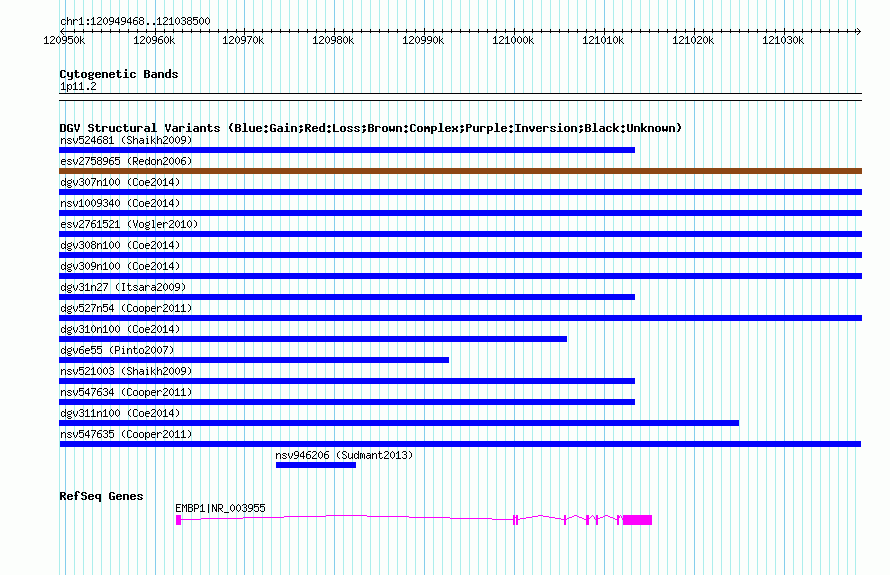Click the blue bar under dgv311n100
This screenshot has width=890, height=575.
399,423
